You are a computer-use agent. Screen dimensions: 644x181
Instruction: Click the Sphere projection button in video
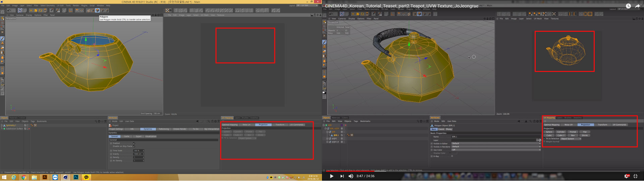point(549,132)
